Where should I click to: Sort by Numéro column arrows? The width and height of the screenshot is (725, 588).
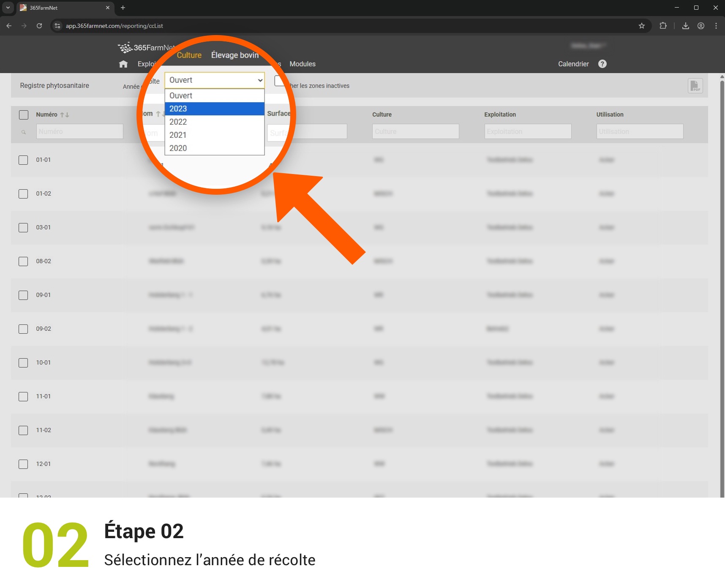tap(65, 115)
